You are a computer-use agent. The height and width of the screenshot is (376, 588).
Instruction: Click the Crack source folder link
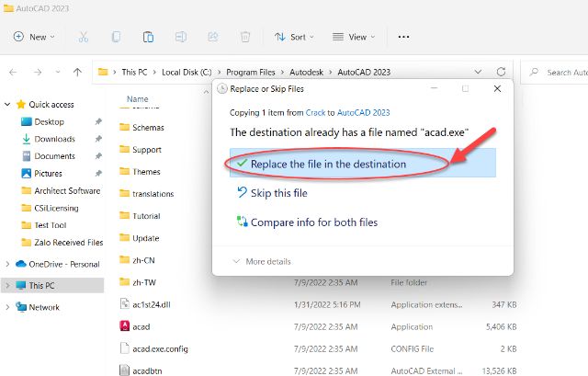[x=315, y=112]
